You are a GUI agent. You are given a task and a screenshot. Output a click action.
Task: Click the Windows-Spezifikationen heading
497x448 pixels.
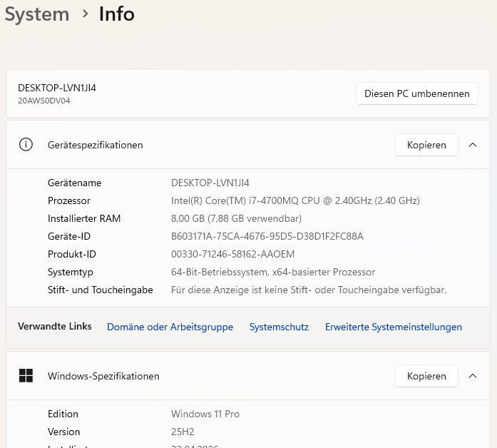(103, 376)
